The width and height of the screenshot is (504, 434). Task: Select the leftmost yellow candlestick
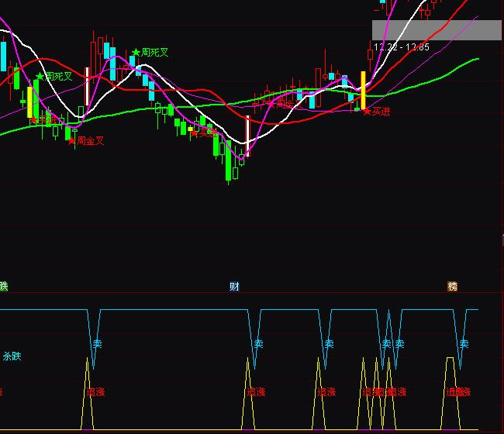tap(30, 102)
